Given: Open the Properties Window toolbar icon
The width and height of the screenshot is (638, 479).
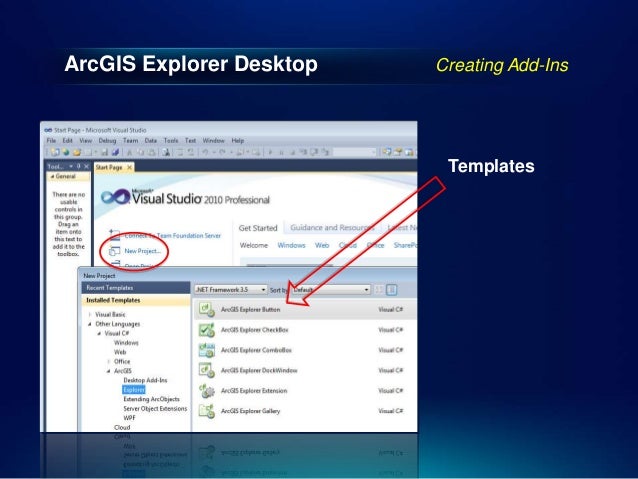Looking at the screenshot, I should tap(398, 152).
